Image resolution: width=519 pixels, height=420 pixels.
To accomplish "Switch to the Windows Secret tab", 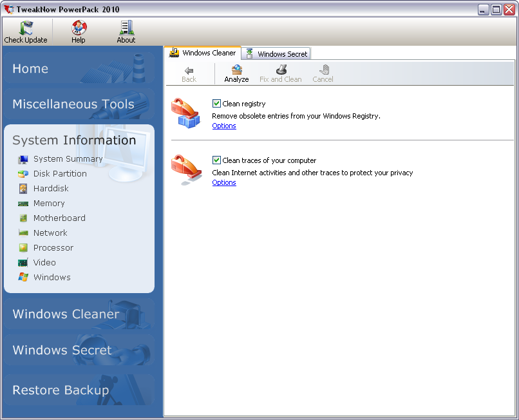I will [x=276, y=53].
